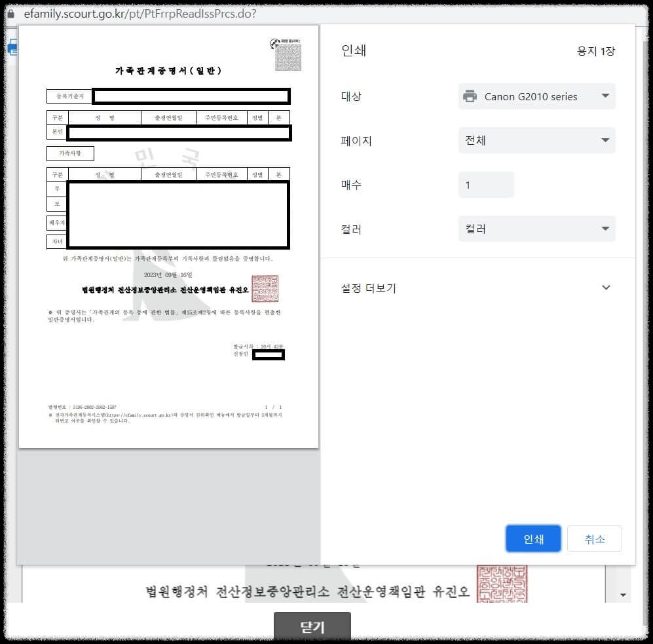
Task: Click the 설정 더보기 text label
Action: coord(367,288)
